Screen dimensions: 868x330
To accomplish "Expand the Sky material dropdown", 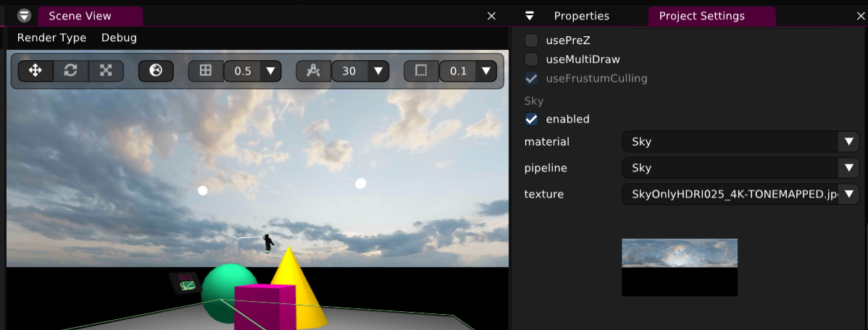I will pos(740,142).
